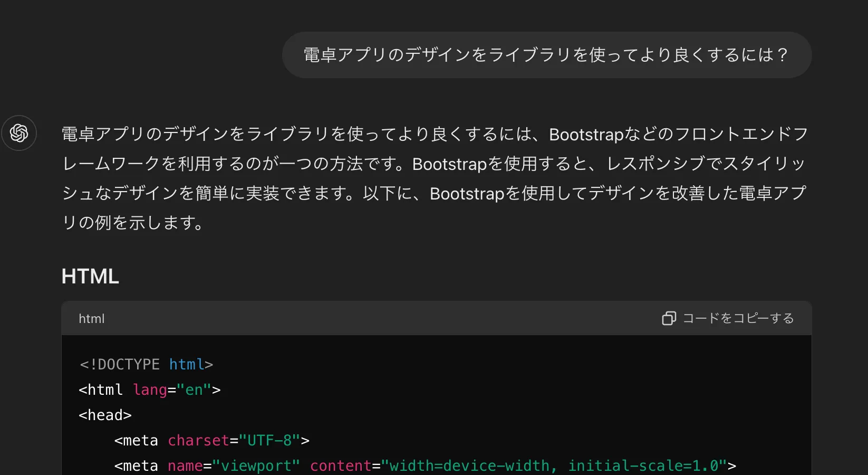868x475 pixels.
Task: Click the meta name="viewport" line
Action: coord(425,465)
